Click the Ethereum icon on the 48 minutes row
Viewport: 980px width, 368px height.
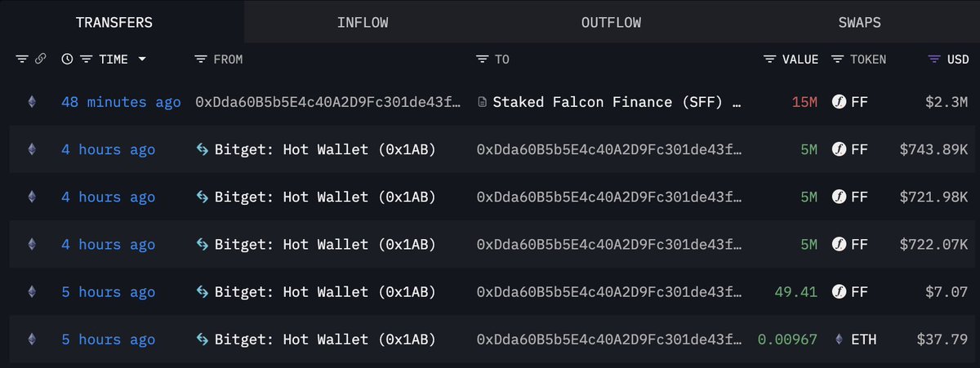[x=33, y=102]
